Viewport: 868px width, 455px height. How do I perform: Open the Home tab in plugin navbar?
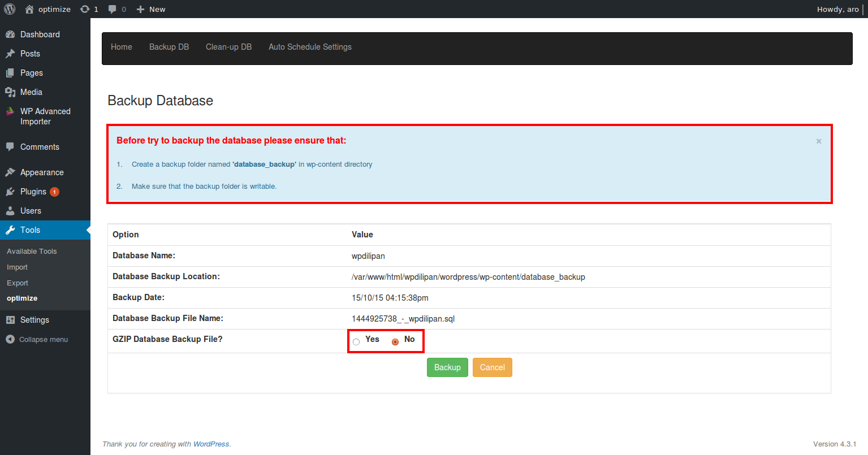pyautogui.click(x=122, y=47)
